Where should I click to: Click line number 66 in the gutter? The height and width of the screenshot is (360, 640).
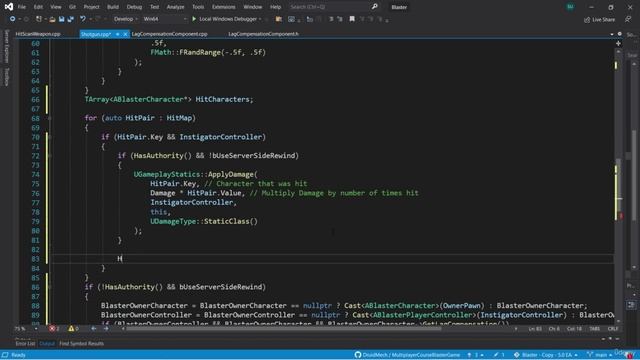tap(35, 100)
